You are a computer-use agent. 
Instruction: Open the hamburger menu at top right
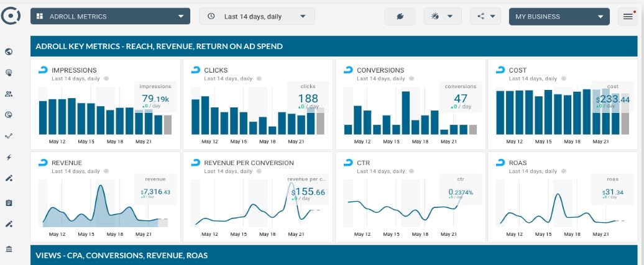[x=628, y=16]
